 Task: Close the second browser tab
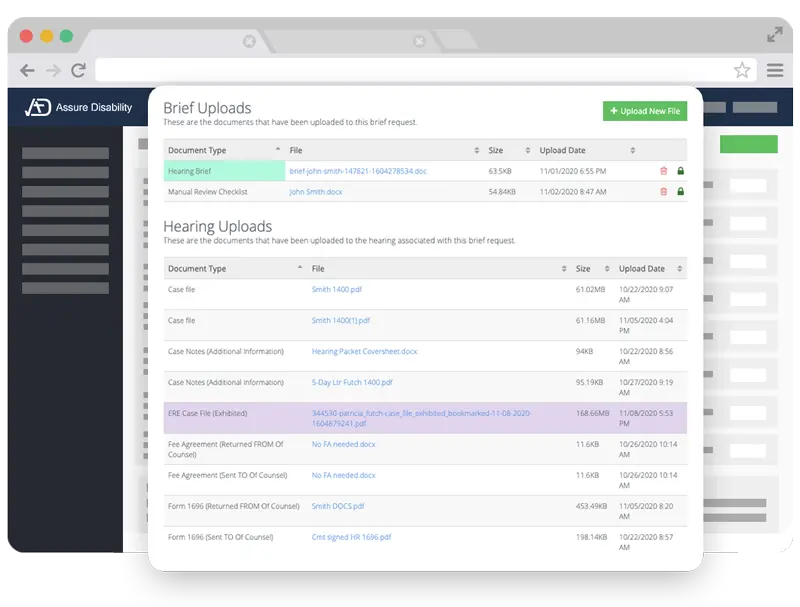419,41
